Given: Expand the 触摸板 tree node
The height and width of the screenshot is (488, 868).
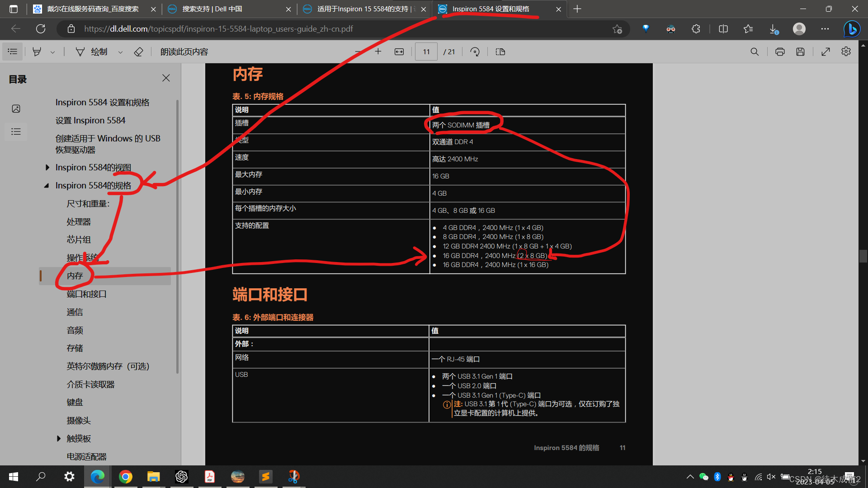Looking at the screenshot, I should 59,439.
